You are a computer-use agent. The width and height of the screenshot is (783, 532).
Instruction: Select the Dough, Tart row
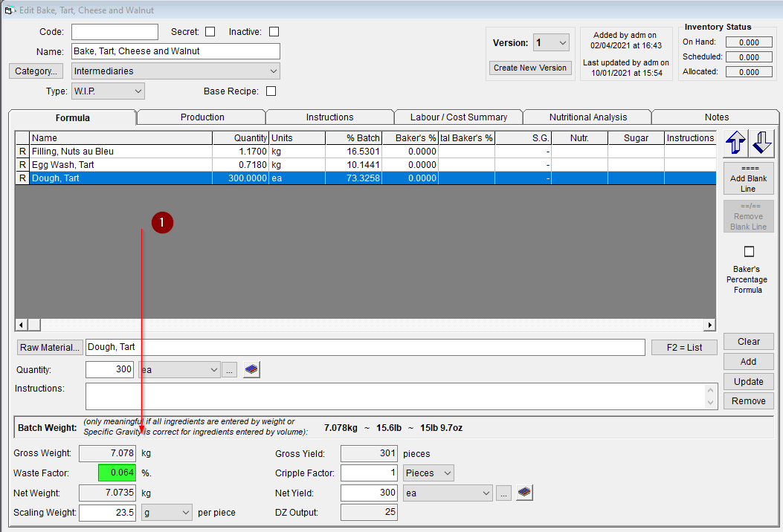366,178
